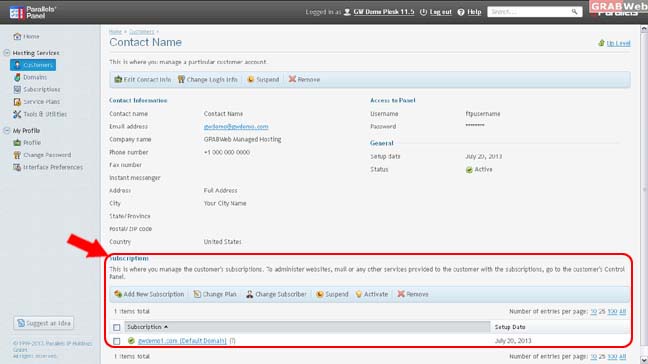Viewport: 648px width, 364px height.
Task: Click the "ftpusername" username value
Action: pos(483,114)
